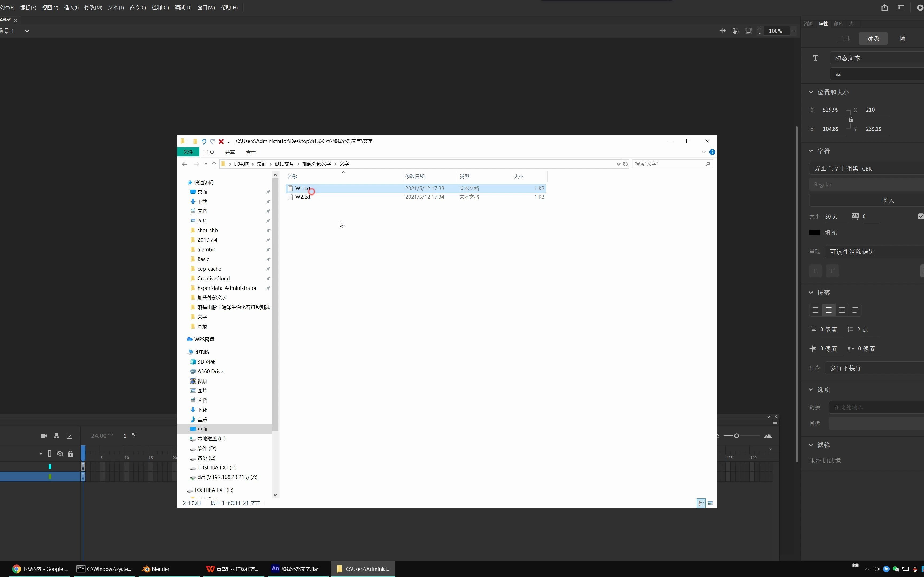Screen dimensions: 924x577
Task: Open the 修改(M) menu
Action: tap(93, 8)
